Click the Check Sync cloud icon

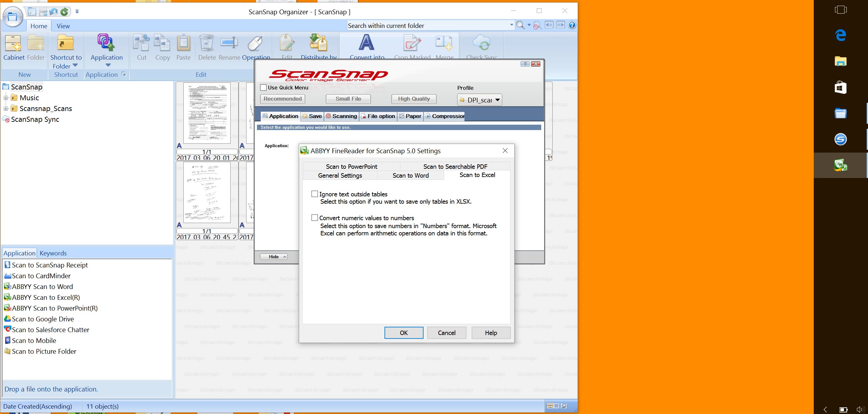[482, 43]
